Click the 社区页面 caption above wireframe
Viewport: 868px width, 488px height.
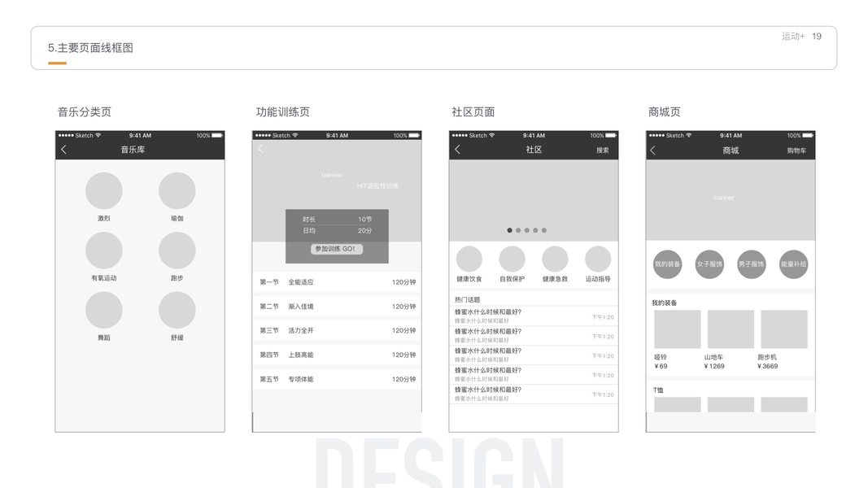473,111
